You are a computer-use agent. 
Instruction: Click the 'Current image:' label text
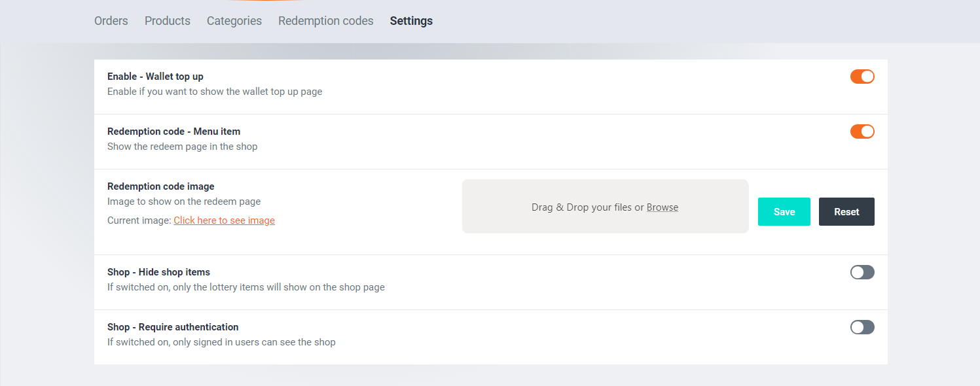point(139,220)
